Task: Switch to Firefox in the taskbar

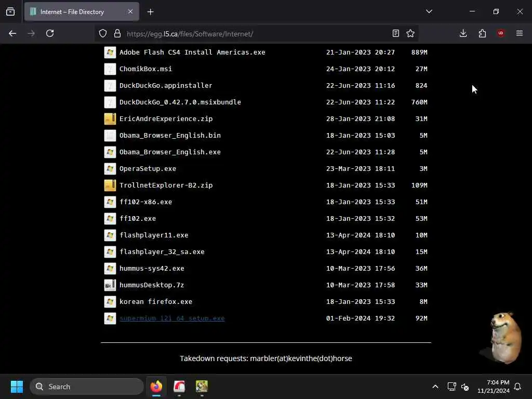Action: pos(156,387)
